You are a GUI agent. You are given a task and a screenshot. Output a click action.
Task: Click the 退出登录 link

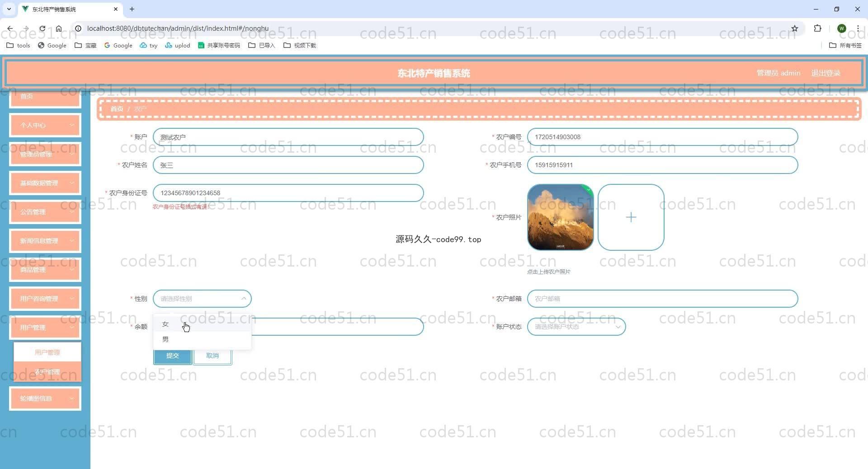826,73
